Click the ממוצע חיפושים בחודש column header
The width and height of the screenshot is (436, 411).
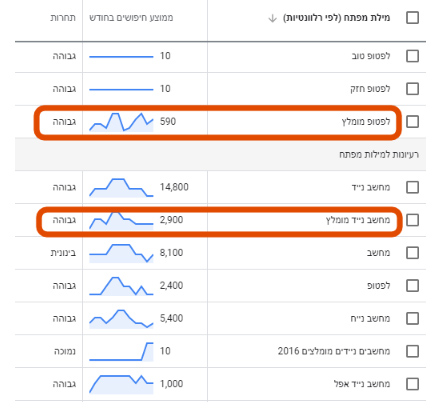tap(131, 18)
